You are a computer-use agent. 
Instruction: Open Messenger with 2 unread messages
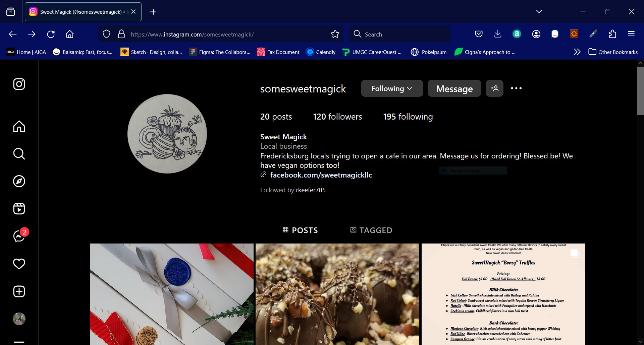coord(20,235)
